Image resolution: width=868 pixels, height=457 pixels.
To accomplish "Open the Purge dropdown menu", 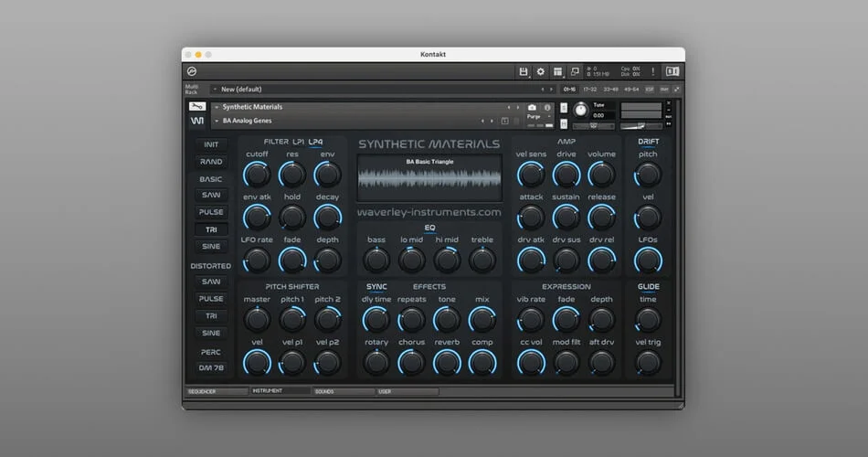I will click(539, 117).
